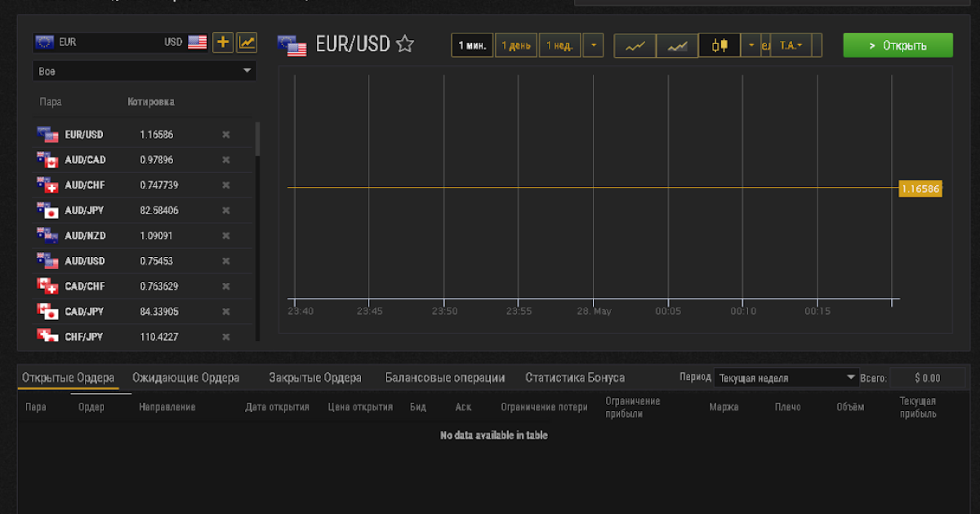Image resolution: width=980 pixels, height=514 pixels.
Task: Expand the Все filter dropdown
Action: pyautogui.click(x=145, y=71)
